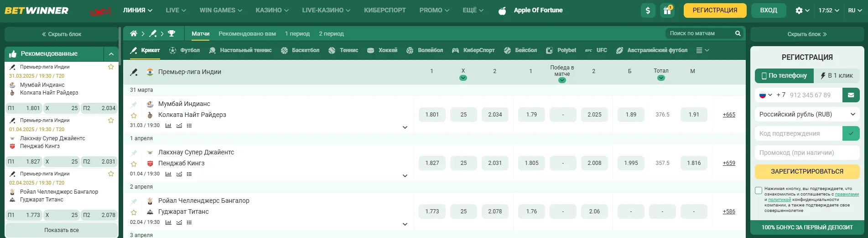Pin the Ройал Челленджерс Бангалор match
This screenshot has width=868, height=238.
click(134, 201)
